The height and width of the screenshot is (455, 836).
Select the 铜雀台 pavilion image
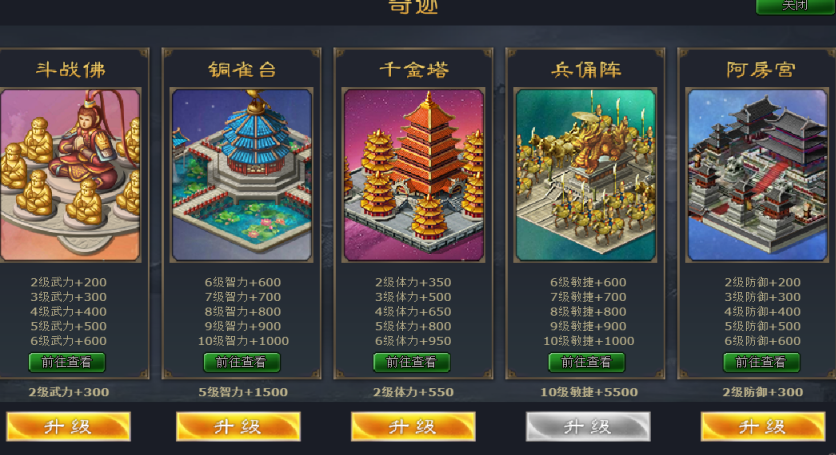[242, 175]
